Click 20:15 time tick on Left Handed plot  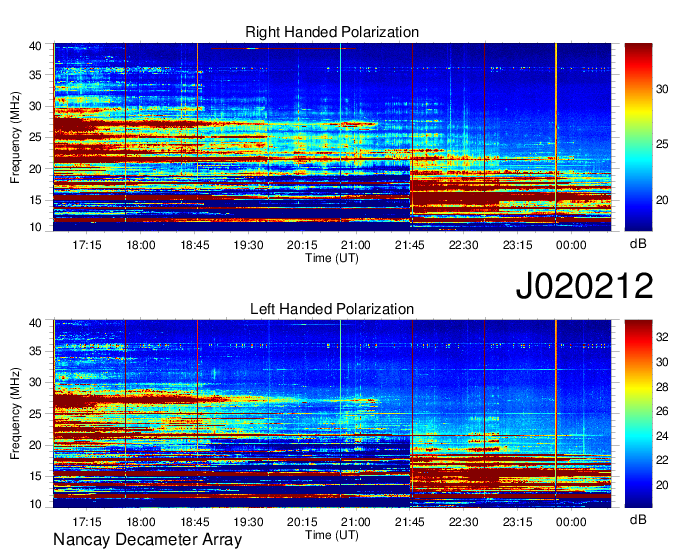pos(302,522)
